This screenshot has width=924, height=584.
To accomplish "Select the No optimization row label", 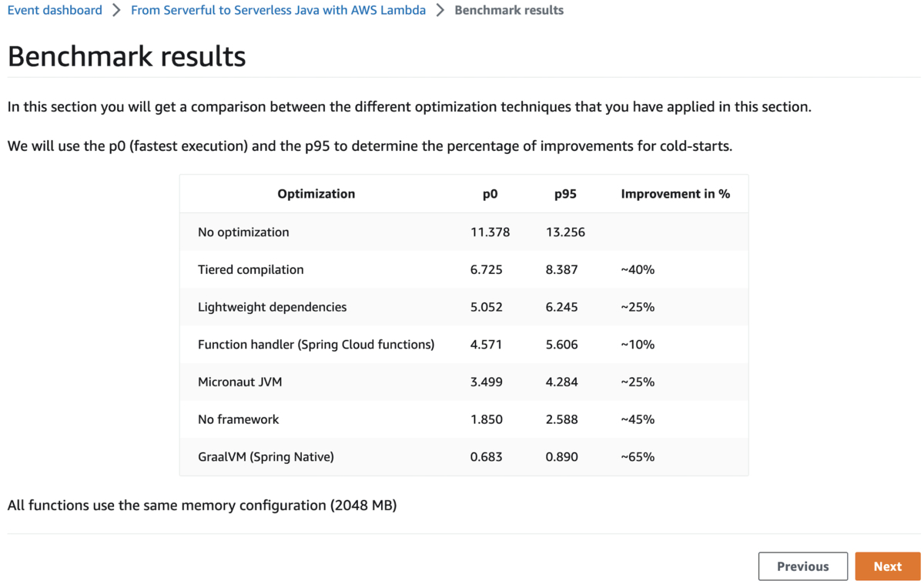I will pyautogui.click(x=243, y=232).
